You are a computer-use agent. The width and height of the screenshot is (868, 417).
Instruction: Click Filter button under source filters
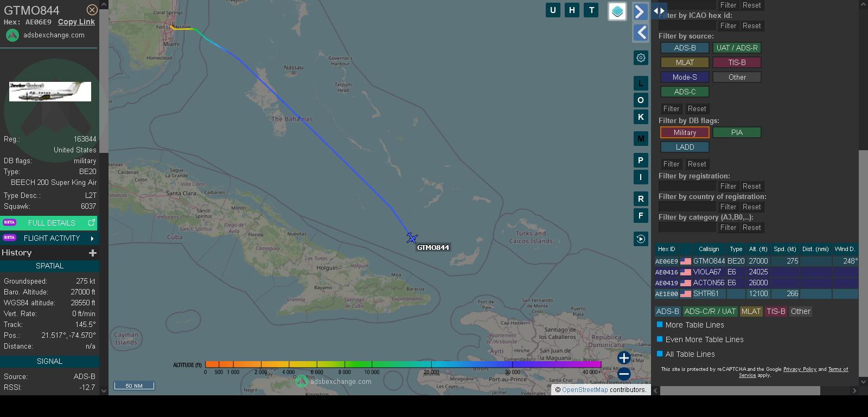(x=671, y=108)
